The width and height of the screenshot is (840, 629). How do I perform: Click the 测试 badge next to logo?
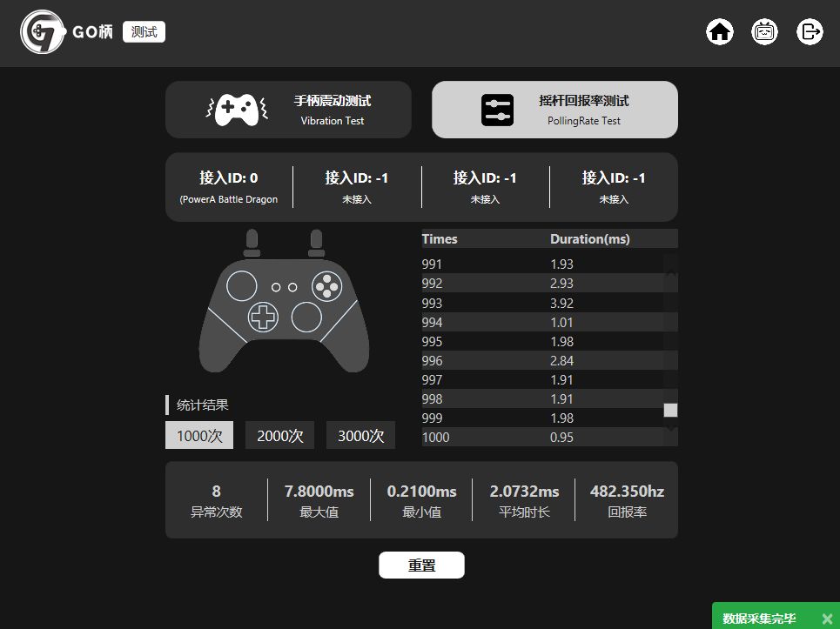click(144, 32)
